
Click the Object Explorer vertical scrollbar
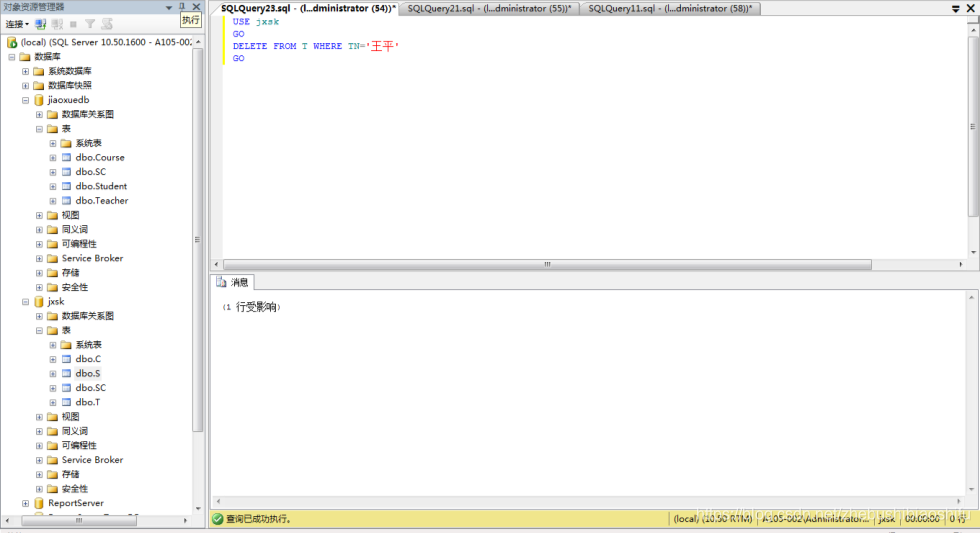pyautogui.click(x=198, y=240)
